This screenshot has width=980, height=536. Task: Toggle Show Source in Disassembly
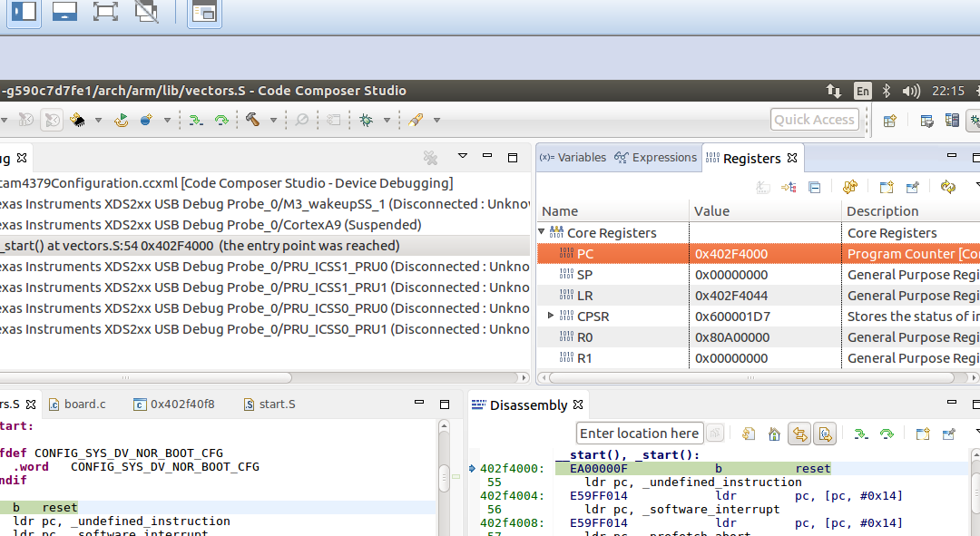coord(825,434)
